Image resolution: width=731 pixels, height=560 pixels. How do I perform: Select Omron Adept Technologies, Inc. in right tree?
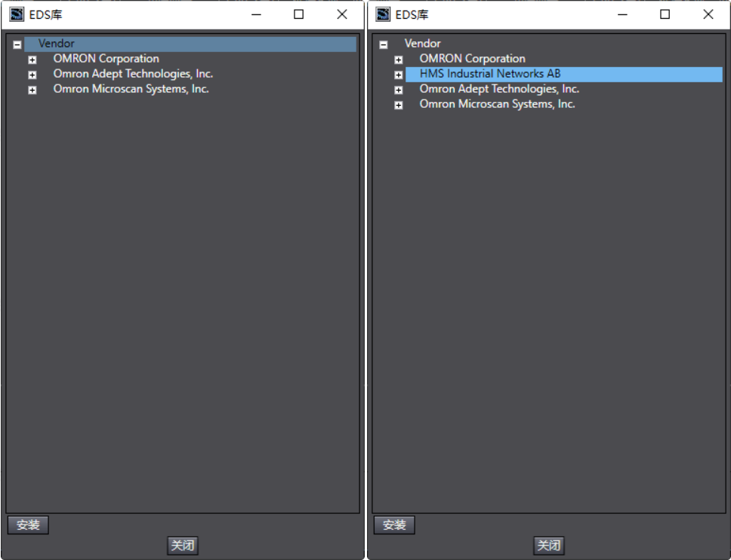[498, 89]
